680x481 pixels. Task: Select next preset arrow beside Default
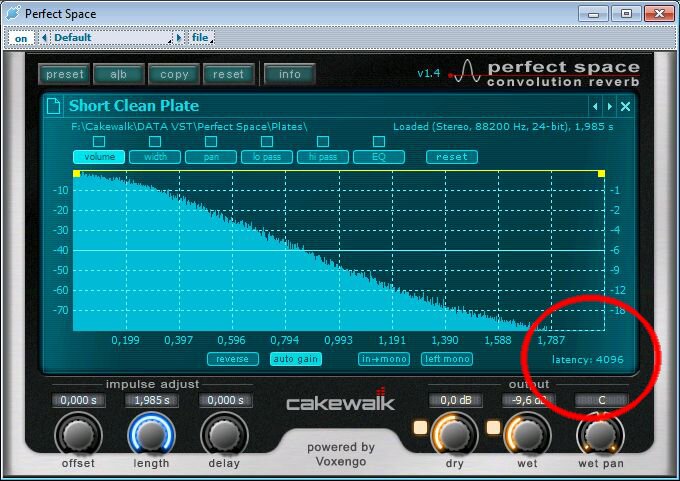click(x=178, y=38)
